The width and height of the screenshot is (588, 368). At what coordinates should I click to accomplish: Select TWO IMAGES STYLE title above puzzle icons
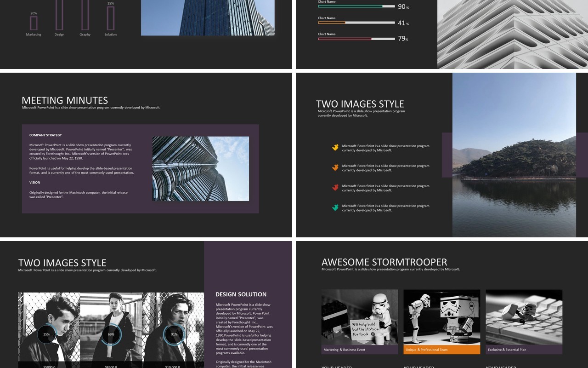pyautogui.click(x=360, y=104)
